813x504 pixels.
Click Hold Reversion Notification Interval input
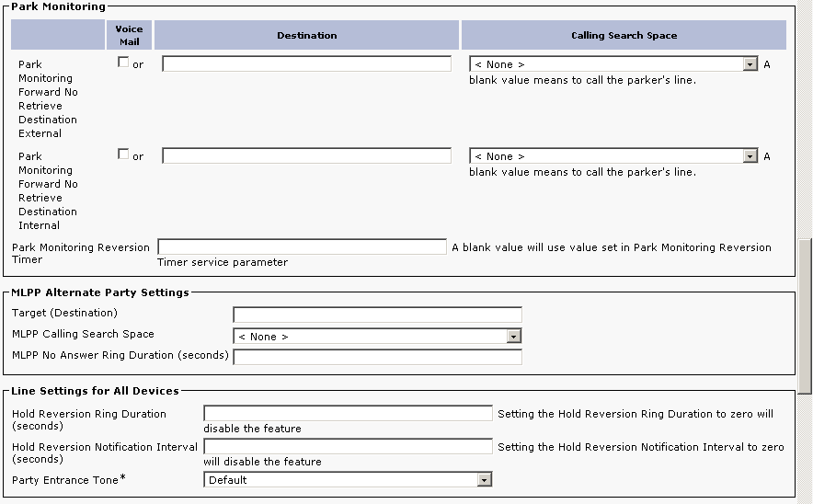click(348, 447)
